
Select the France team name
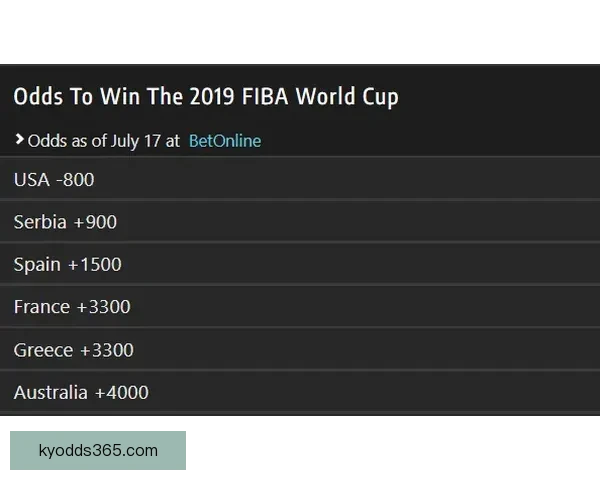point(41,307)
